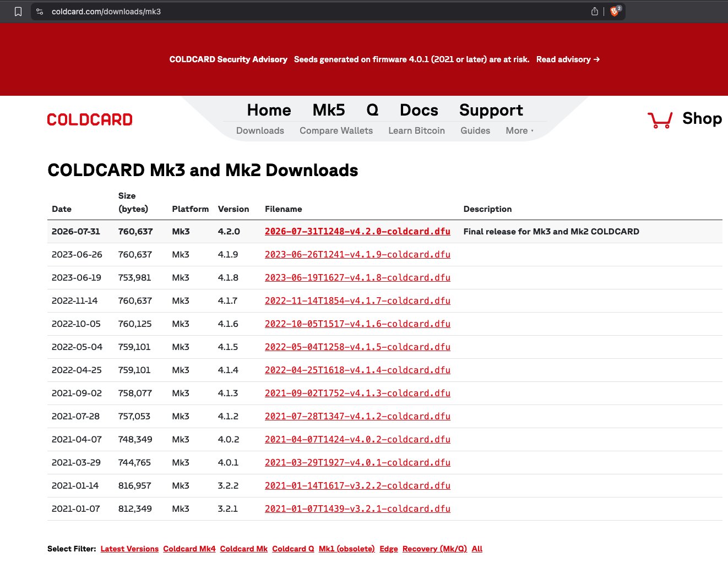Click the Date column header
Viewport: 728px width, 585px height.
click(62, 209)
